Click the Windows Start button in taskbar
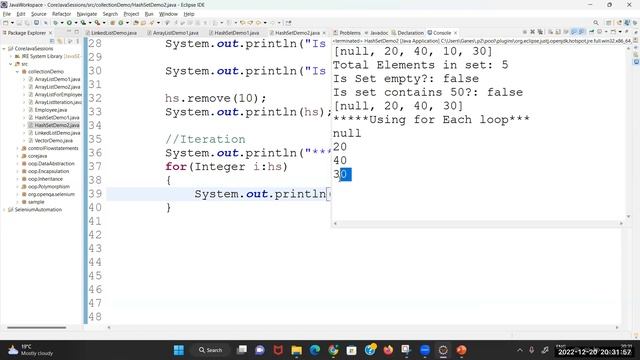The image size is (640, 360). click(179, 350)
